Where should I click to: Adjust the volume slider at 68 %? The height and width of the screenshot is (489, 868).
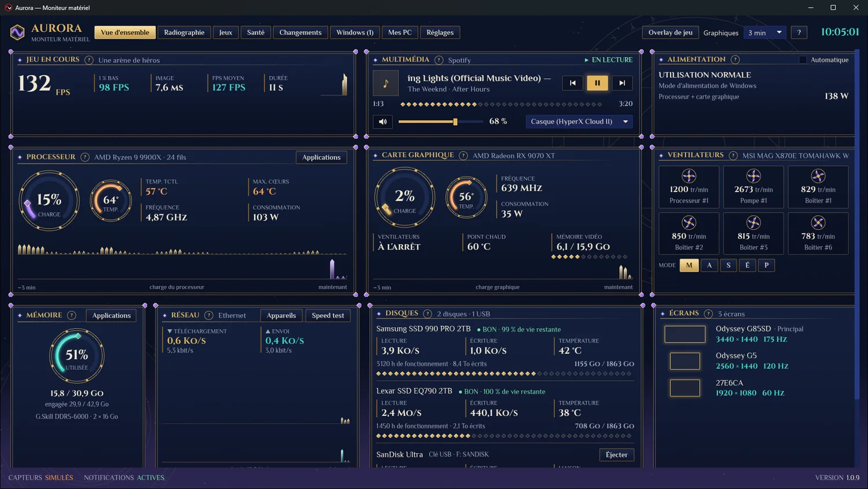[x=441, y=122]
